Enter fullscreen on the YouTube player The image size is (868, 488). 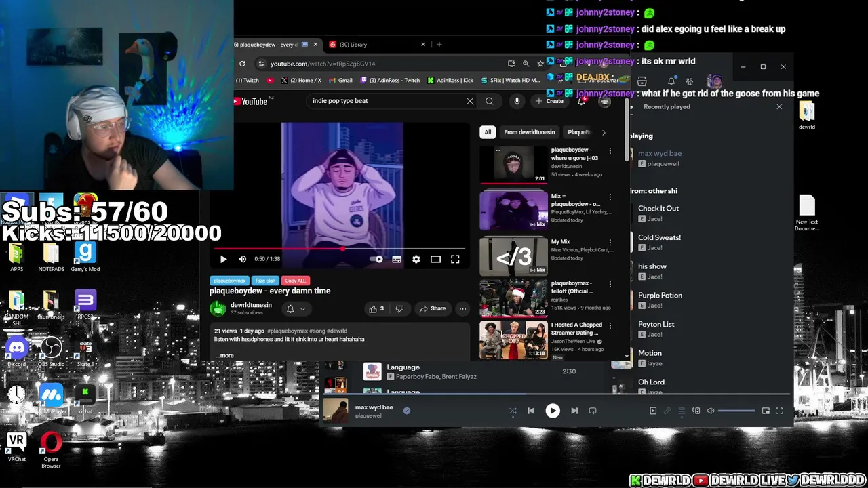pos(455,259)
